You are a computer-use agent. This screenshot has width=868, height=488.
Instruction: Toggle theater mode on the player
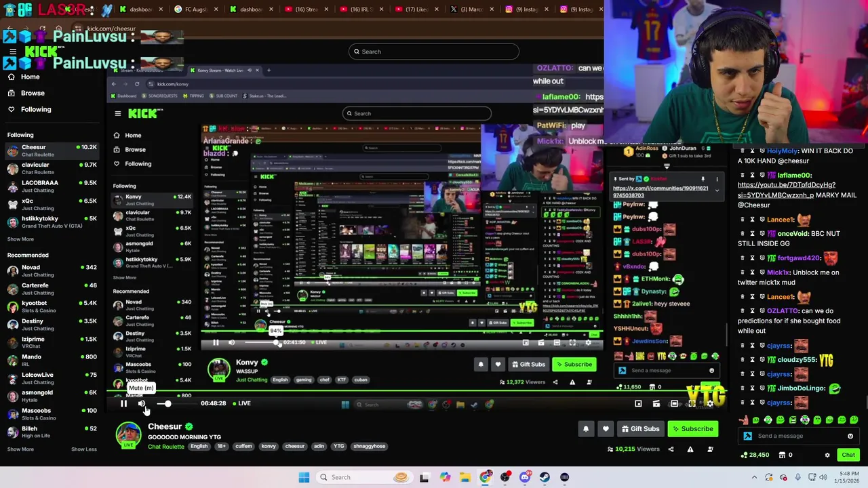674,404
